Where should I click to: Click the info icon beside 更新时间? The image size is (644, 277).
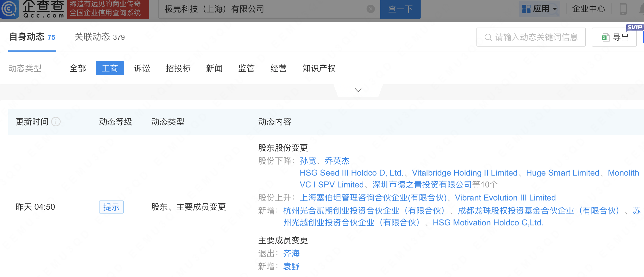click(x=56, y=122)
